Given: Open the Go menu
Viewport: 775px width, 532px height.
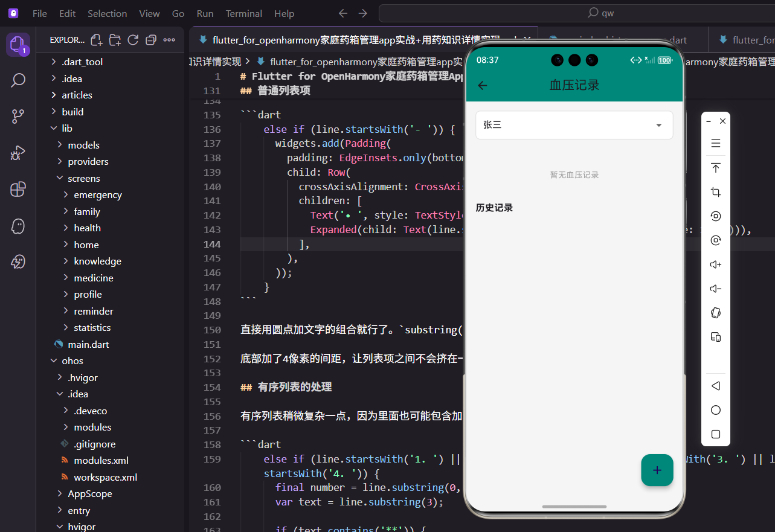Looking at the screenshot, I should click(x=178, y=13).
